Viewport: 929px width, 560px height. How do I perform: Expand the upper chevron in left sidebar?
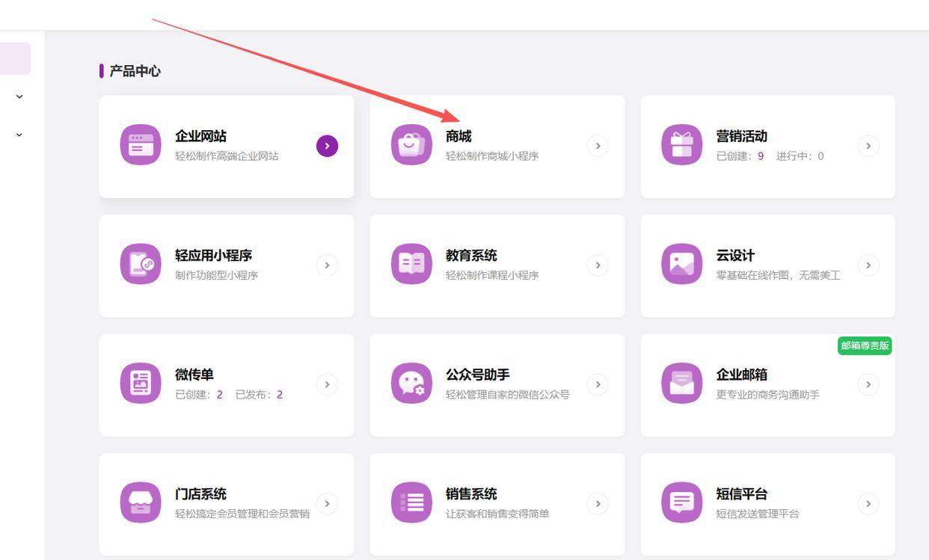tap(19, 96)
